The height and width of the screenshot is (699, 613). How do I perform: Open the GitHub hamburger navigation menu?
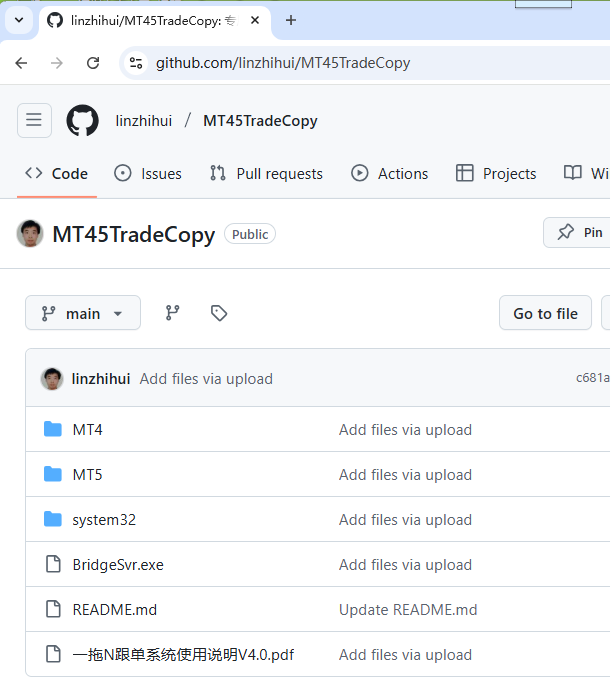click(34, 120)
